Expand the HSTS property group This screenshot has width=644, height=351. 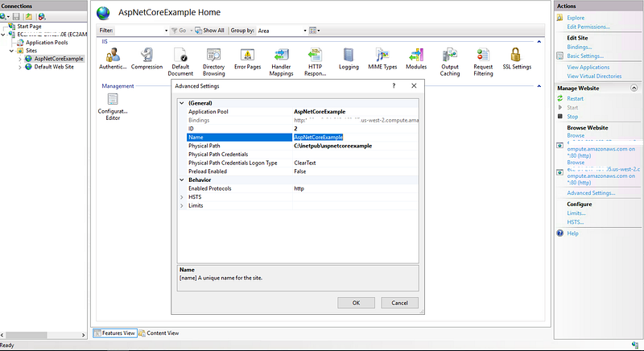pyautogui.click(x=182, y=197)
